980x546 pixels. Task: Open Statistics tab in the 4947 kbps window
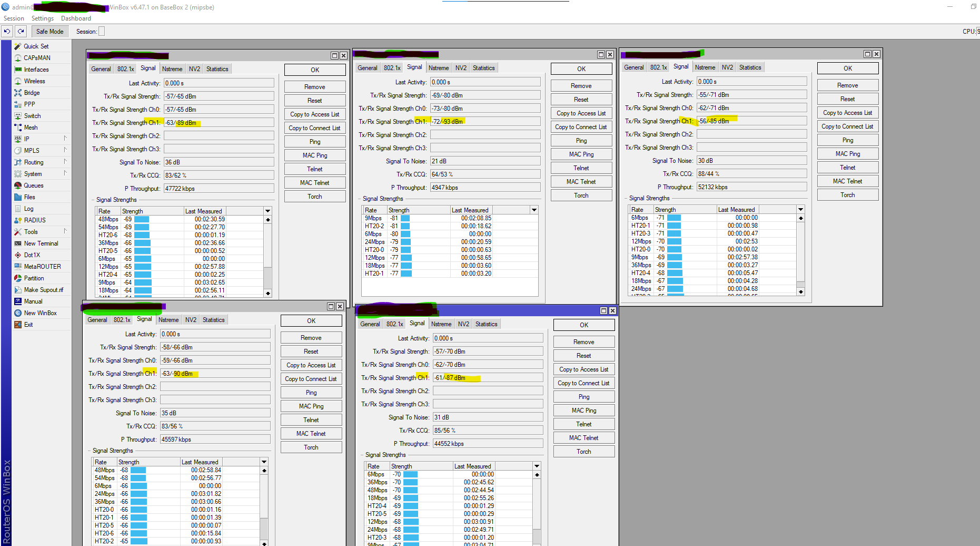[483, 68]
